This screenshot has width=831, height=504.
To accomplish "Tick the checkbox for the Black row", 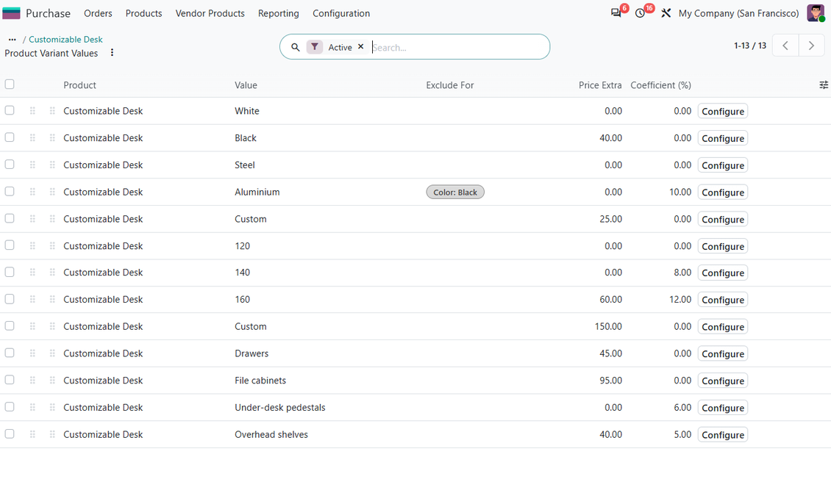I will pos(10,137).
